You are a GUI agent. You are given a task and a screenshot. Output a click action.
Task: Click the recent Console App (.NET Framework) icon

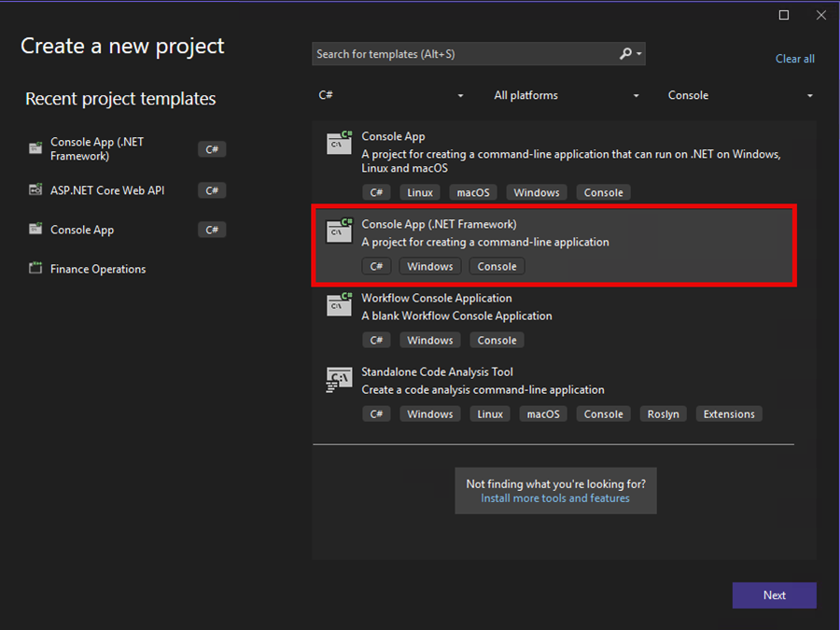tap(35, 148)
